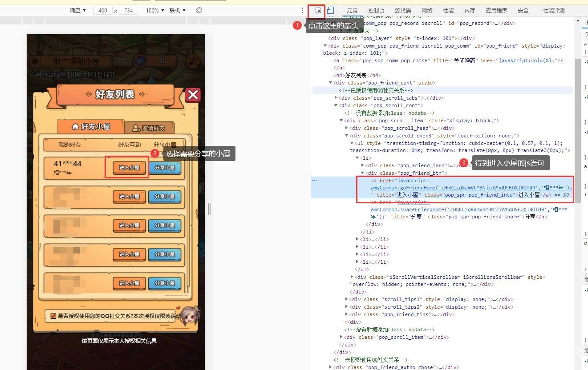Click the 该页面仅展示本人授权相关信息 notice
The width and height of the screenshot is (588, 370).
click(x=119, y=341)
